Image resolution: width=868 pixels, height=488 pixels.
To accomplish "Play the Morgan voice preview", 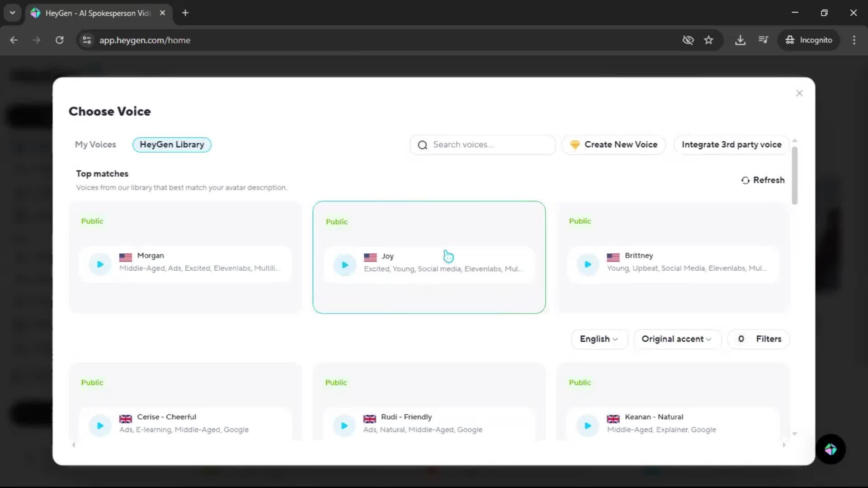I will 100,264.
